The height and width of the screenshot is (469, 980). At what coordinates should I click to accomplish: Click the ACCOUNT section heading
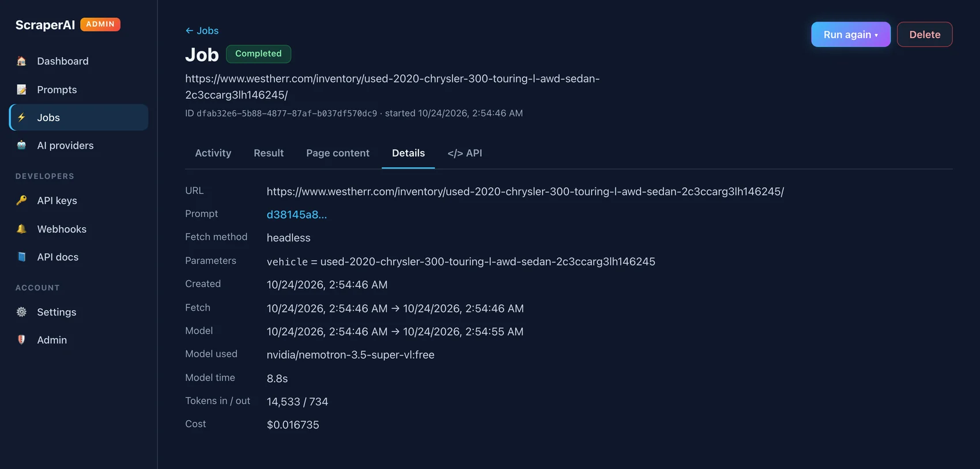click(x=37, y=288)
